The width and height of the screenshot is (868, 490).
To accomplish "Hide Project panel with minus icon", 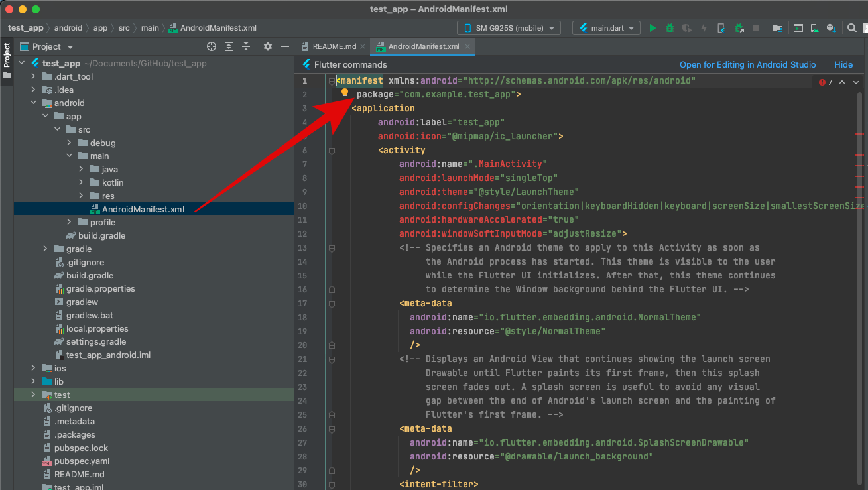I will (x=285, y=46).
